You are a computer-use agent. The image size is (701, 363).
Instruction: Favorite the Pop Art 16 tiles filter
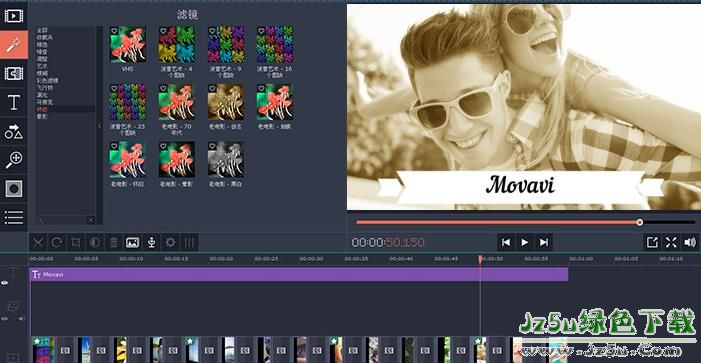pyautogui.click(x=262, y=31)
